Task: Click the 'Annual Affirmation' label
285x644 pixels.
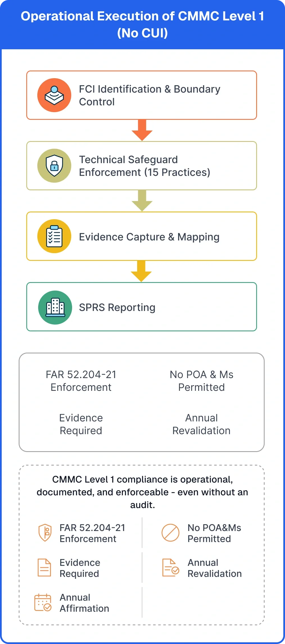Action: (84, 603)
